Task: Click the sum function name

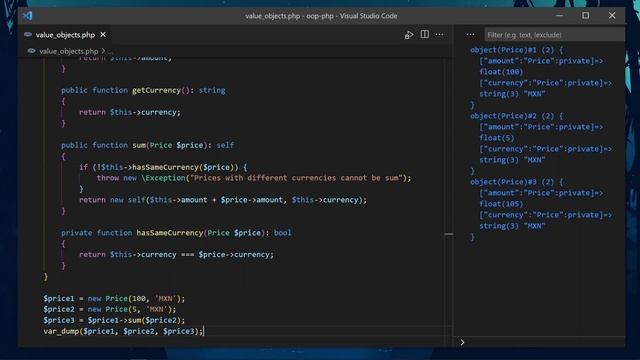Action: click(139, 145)
